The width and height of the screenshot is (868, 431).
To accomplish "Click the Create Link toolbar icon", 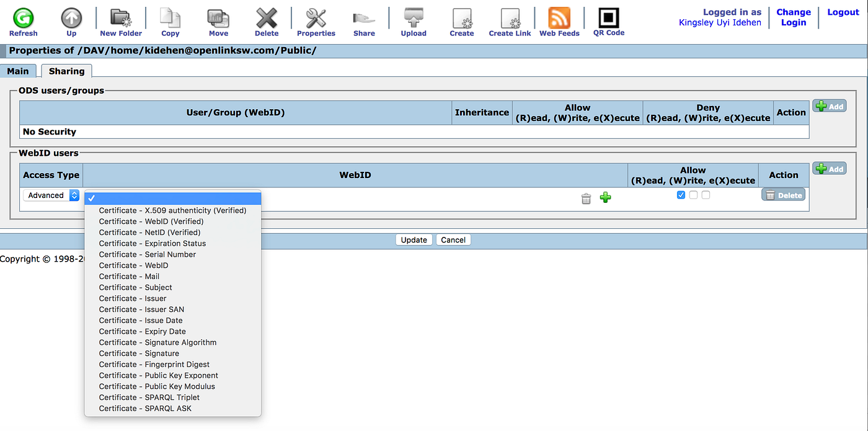I will click(x=510, y=17).
